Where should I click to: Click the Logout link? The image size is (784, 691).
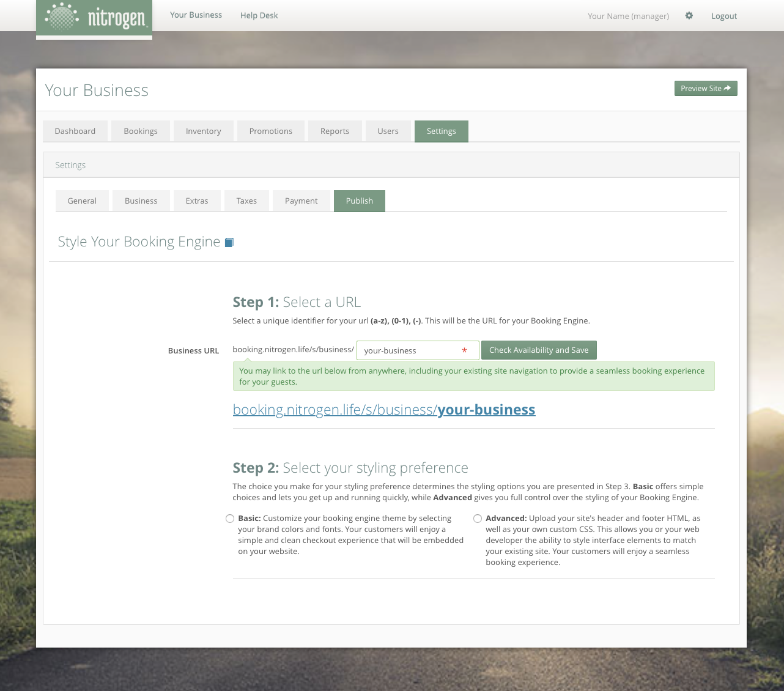click(x=723, y=17)
